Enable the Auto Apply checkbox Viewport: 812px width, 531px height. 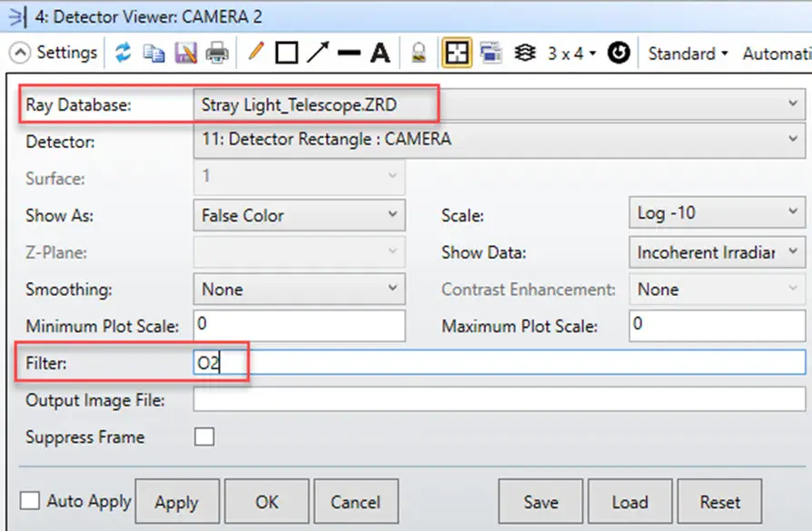(29, 500)
